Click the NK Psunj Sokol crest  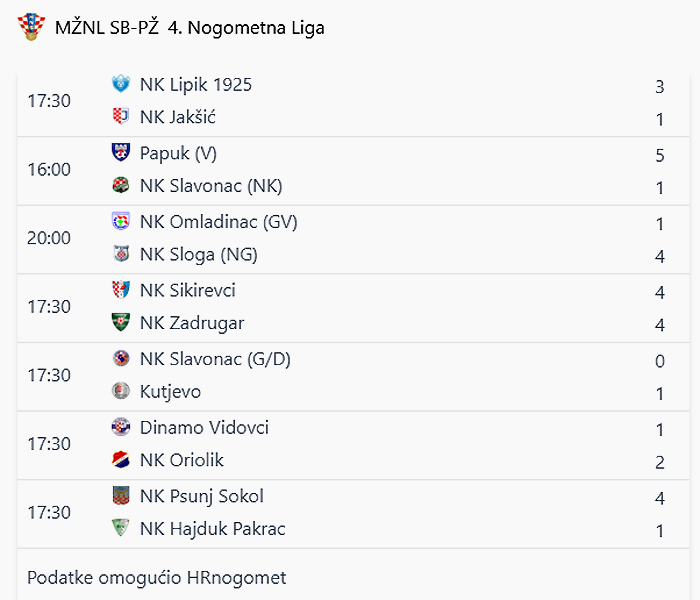[121, 496]
